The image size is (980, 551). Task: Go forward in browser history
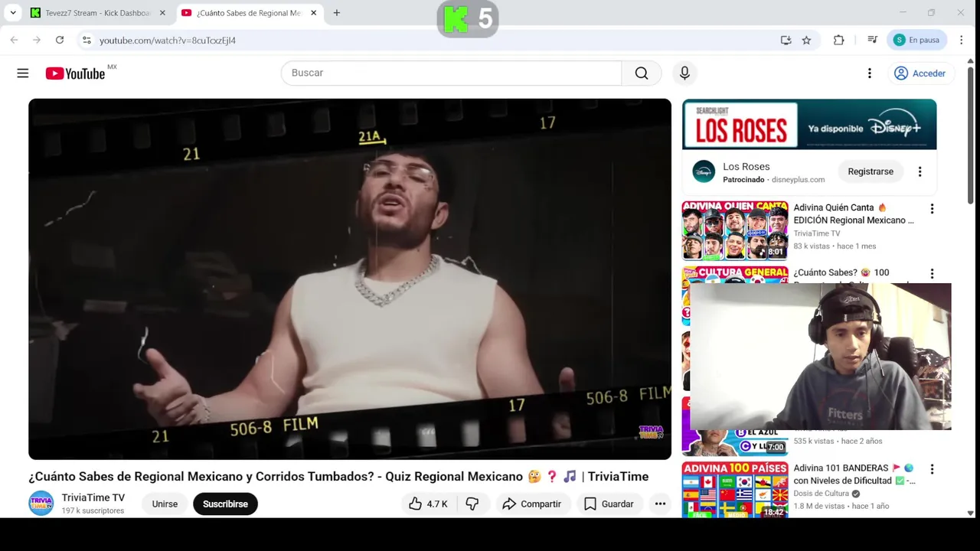(36, 40)
